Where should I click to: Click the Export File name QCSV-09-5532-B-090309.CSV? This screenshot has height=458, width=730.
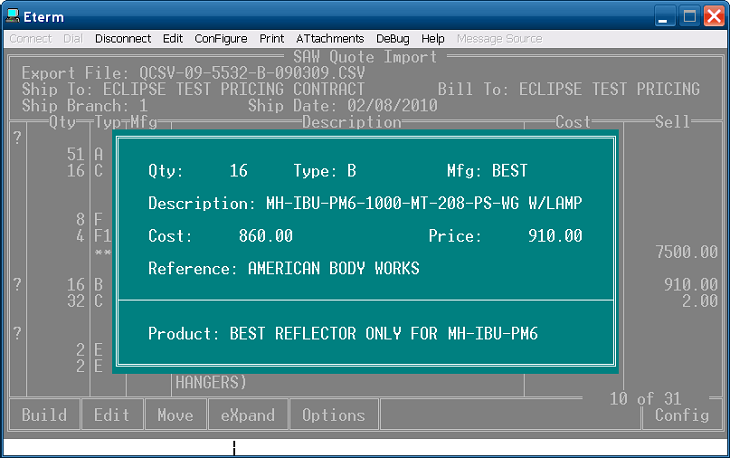pyautogui.click(x=252, y=73)
